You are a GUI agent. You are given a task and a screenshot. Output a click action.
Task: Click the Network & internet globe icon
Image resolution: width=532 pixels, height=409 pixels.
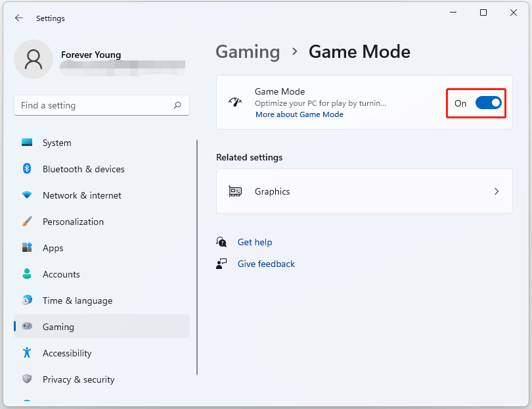tap(27, 195)
